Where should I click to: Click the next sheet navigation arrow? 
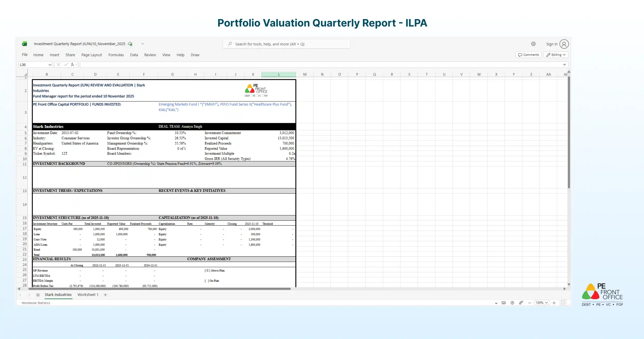29,295
